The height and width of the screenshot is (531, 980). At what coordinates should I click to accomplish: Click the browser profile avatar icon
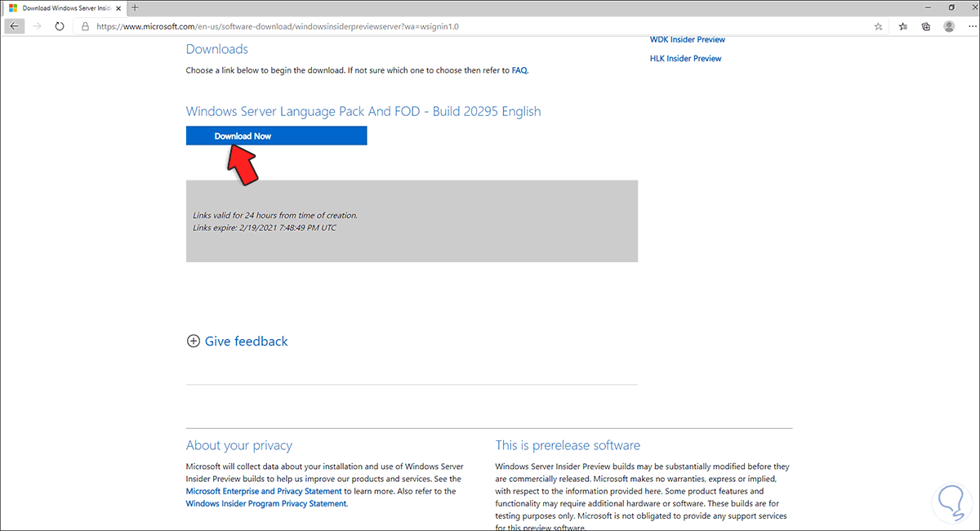pyautogui.click(x=948, y=25)
